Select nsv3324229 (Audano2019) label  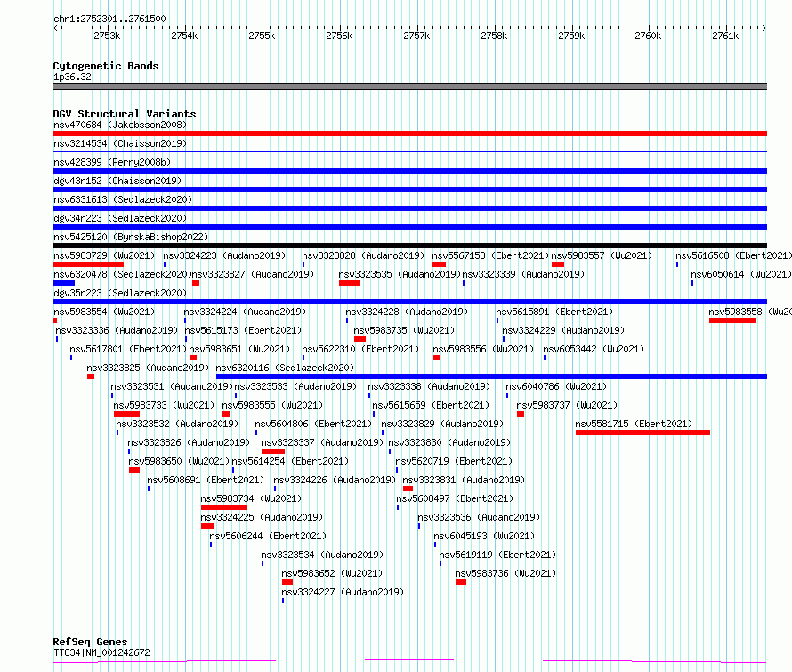[x=563, y=330]
